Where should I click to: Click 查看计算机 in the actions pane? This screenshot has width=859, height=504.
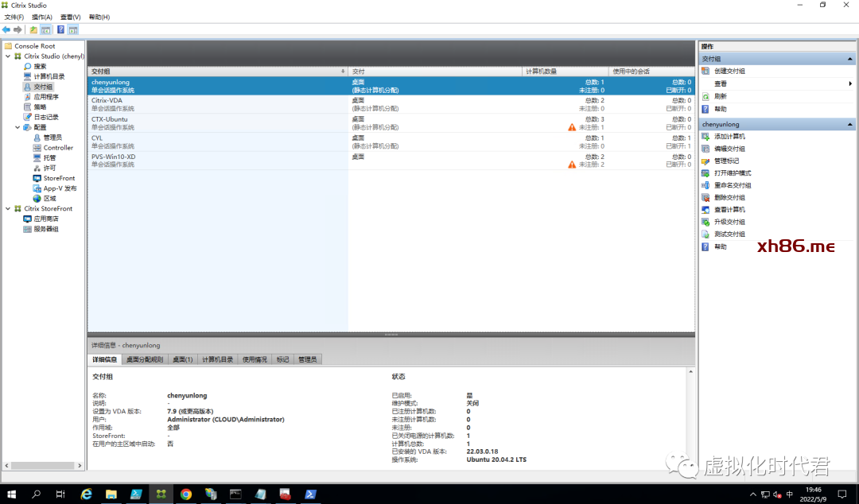click(729, 210)
